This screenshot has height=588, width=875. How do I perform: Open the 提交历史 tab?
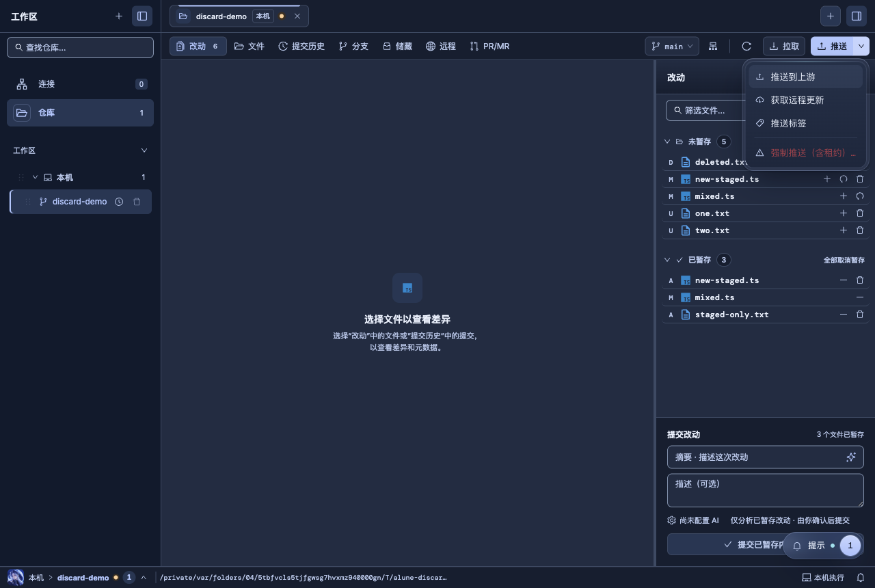(x=301, y=46)
